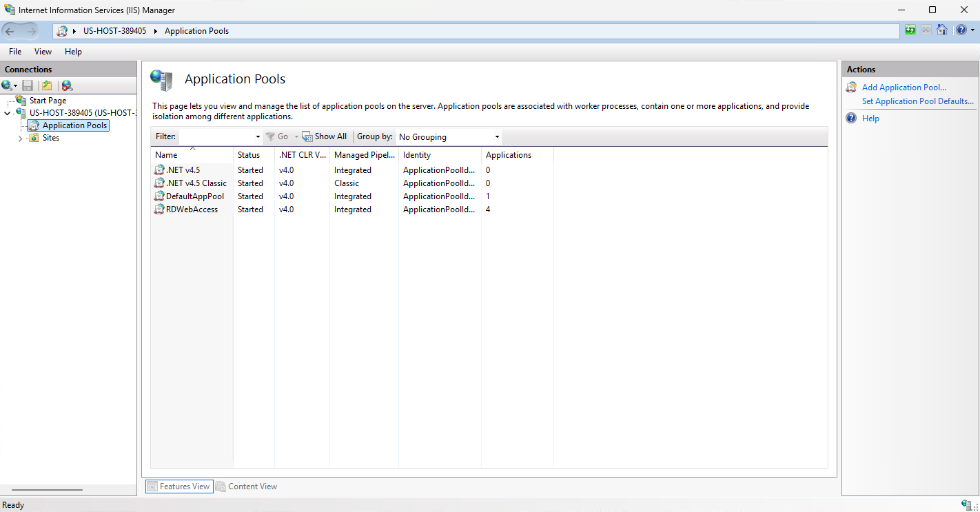
Task: Click the green Refresh Page icon
Action: [x=910, y=30]
